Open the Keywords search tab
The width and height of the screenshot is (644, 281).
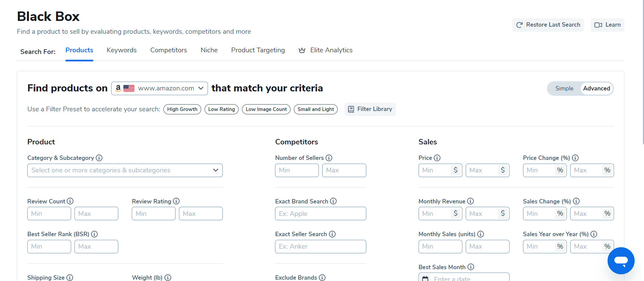122,50
